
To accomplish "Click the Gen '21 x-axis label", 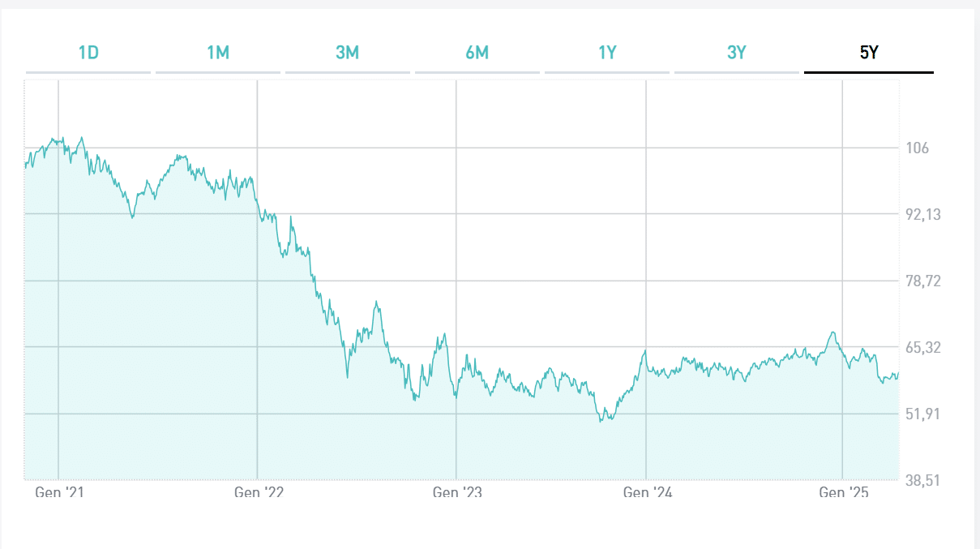I will 59,492.
